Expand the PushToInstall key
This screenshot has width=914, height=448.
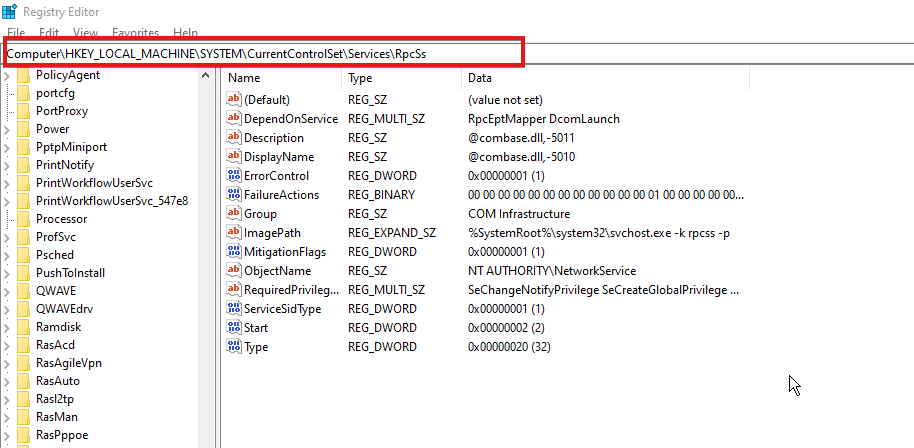tap(6, 273)
